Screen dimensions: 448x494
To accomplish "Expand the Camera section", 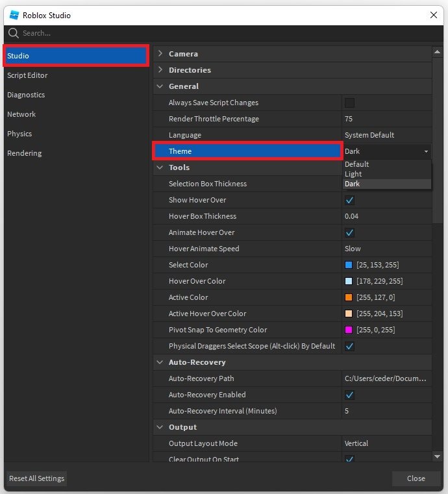I will pyautogui.click(x=160, y=53).
